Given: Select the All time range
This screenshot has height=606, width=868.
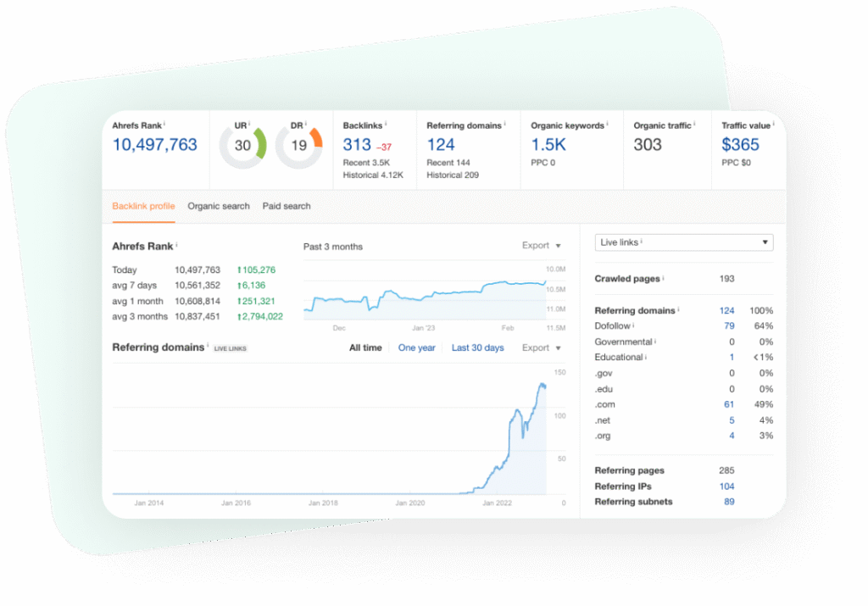Looking at the screenshot, I should pyautogui.click(x=365, y=347).
